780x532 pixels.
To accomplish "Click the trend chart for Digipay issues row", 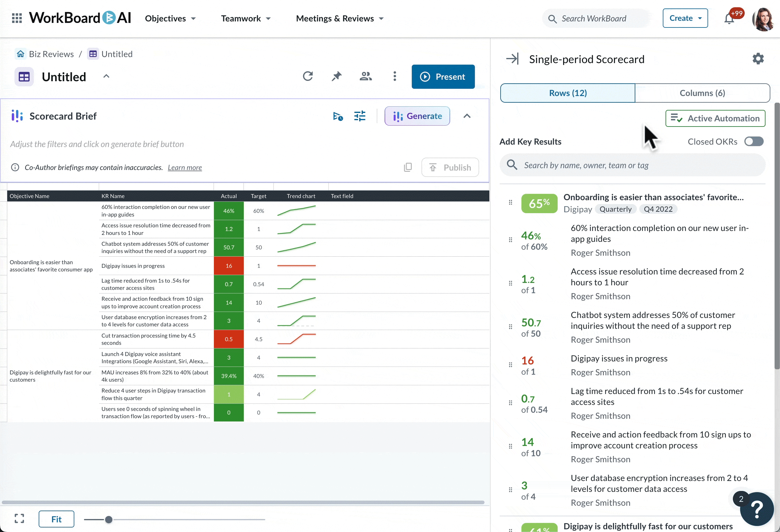I will [296, 266].
